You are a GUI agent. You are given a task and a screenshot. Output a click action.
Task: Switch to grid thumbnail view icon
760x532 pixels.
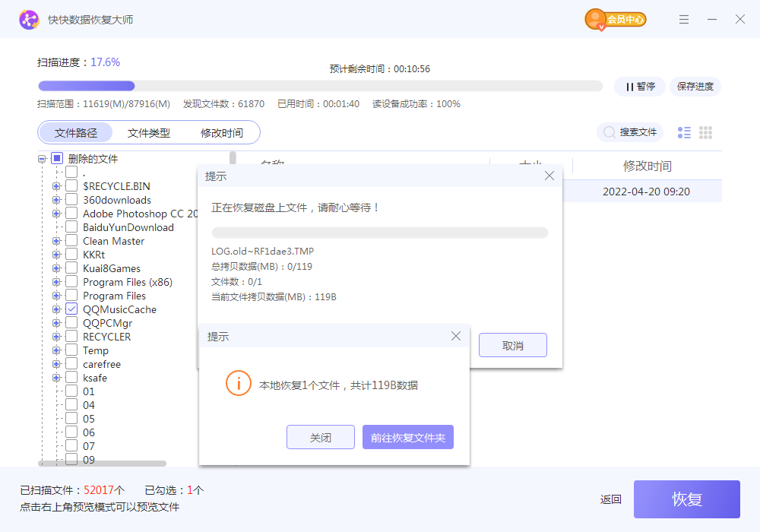click(x=705, y=133)
